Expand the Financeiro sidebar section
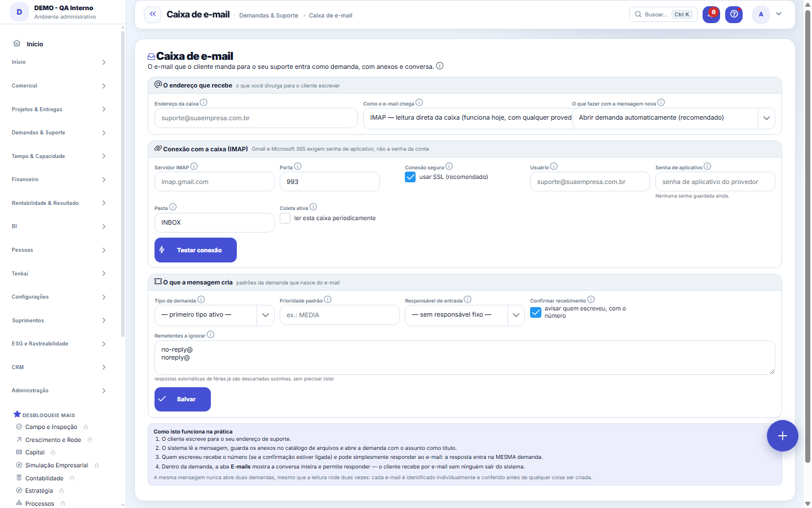Image resolution: width=812 pixels, height=508 pixels. [59, 179]
